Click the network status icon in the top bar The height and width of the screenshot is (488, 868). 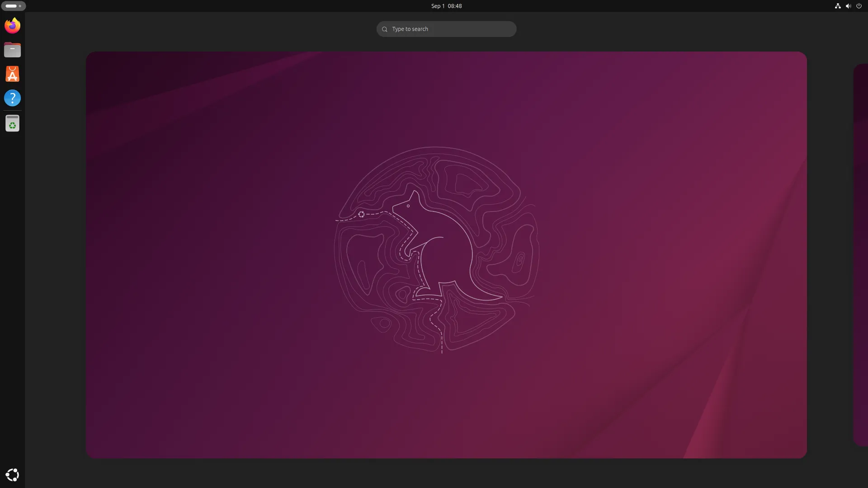(838, 6)
